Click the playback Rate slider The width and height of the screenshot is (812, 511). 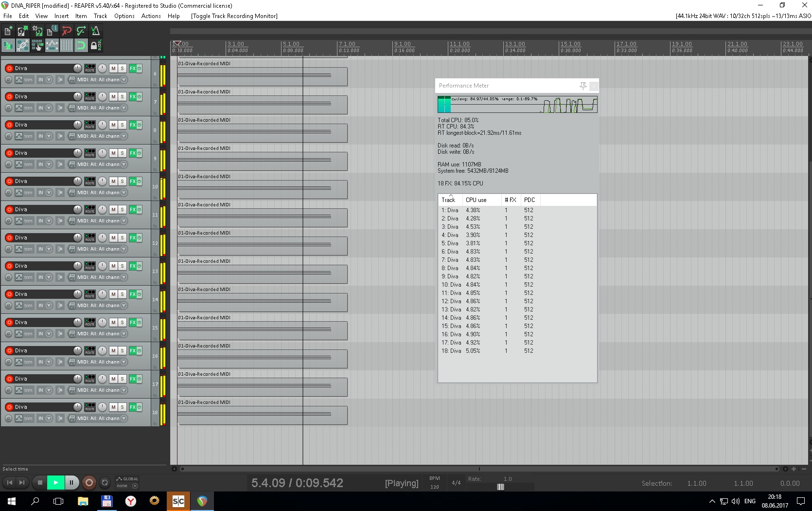(500, 487)
